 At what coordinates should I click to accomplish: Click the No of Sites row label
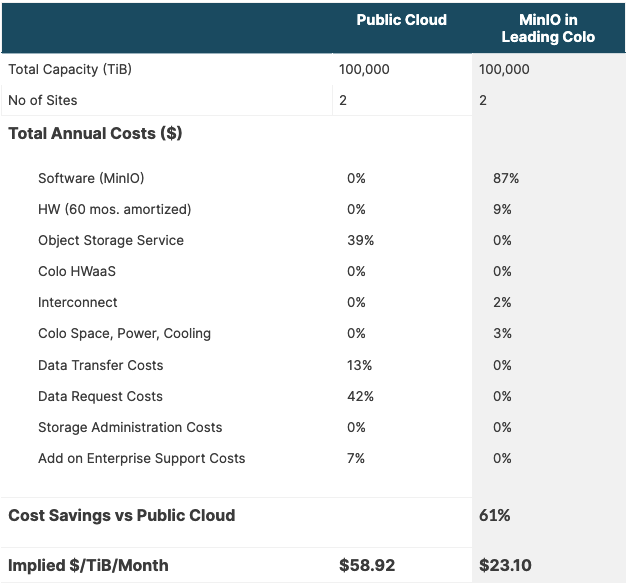43,100
